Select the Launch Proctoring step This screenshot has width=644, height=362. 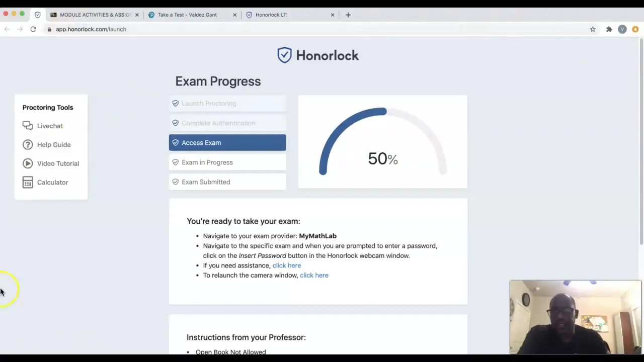click(x=227, y=104)
